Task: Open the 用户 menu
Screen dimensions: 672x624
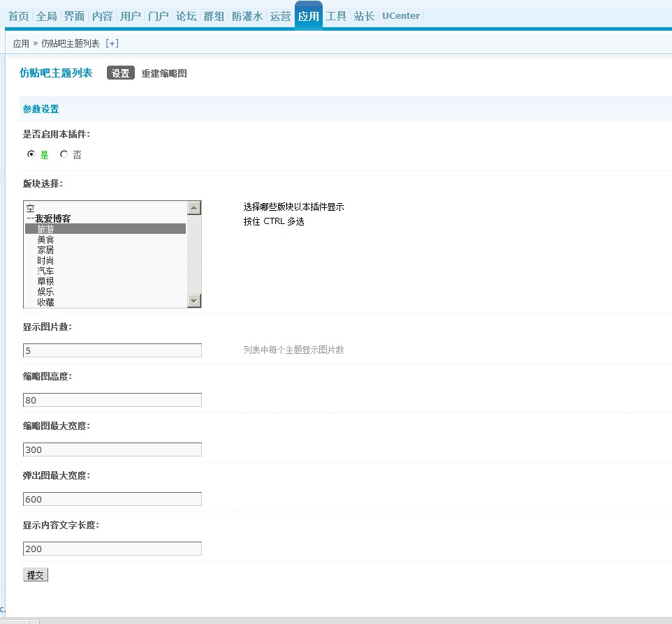Action: tap(130, 15)
